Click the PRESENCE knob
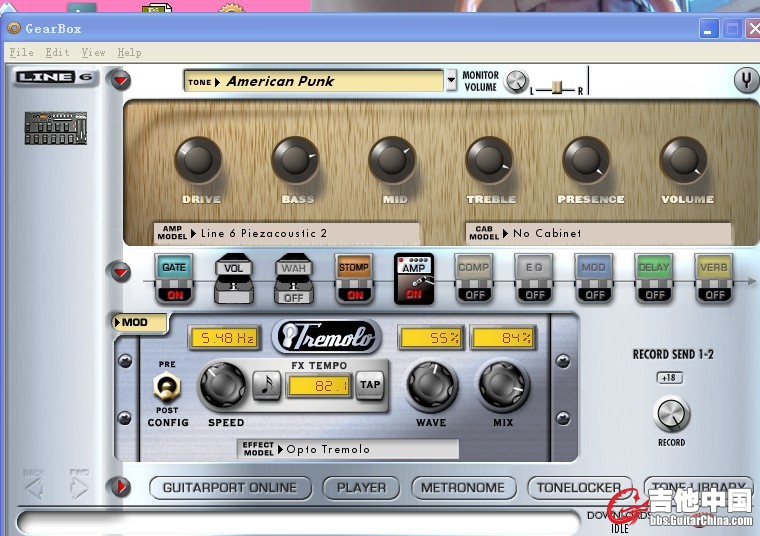The height and width of the screenshot is (536, 760). (586, 160)
